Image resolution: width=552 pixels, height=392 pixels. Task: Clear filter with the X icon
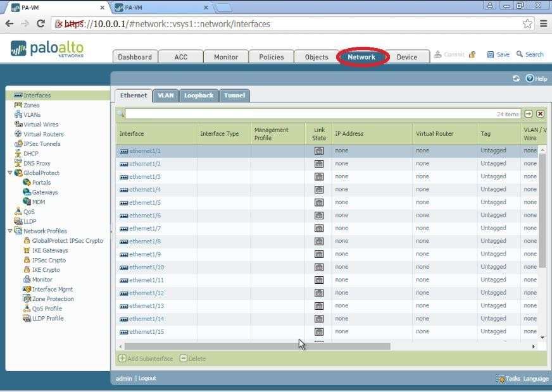(540, 114)
